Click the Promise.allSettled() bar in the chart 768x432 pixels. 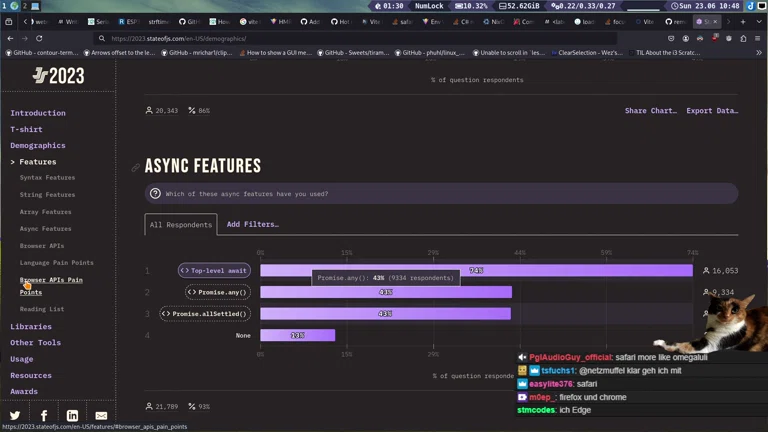pyautogui.click(x=385, y=314)
